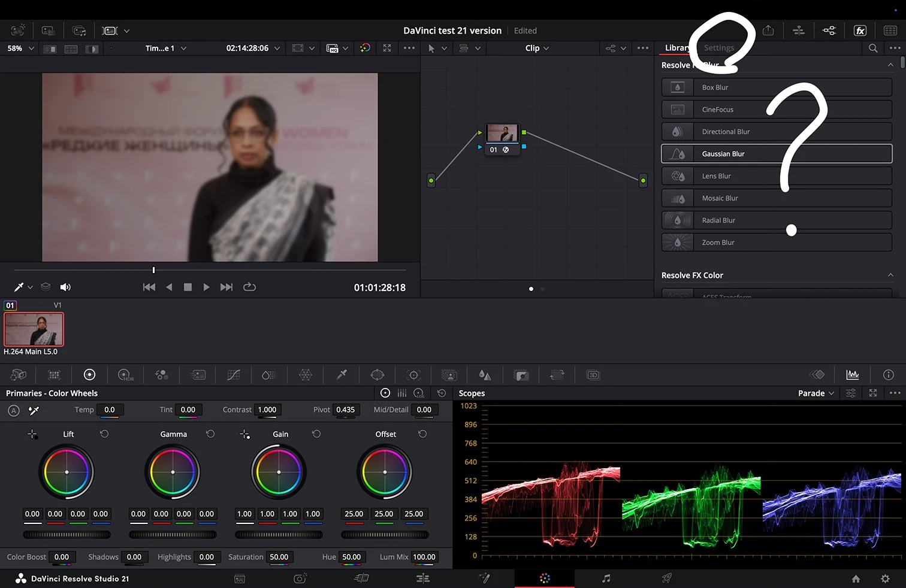906x588 pixels.
Task: Toggle bypass color grades
Action: click(365, 48)
